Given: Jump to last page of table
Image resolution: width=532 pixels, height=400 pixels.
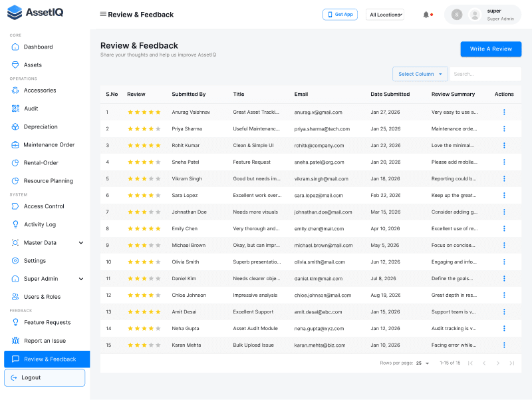Looking at the screenshot, I should (511, 363).
